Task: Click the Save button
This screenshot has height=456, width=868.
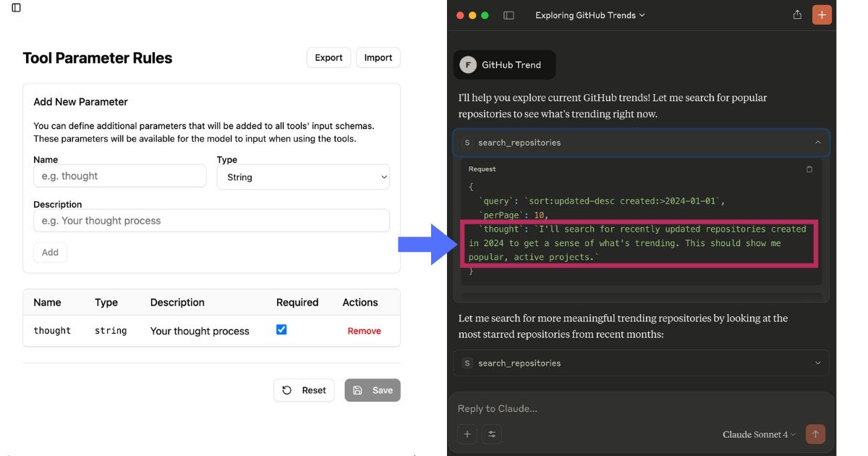Action: click(373, 390)
